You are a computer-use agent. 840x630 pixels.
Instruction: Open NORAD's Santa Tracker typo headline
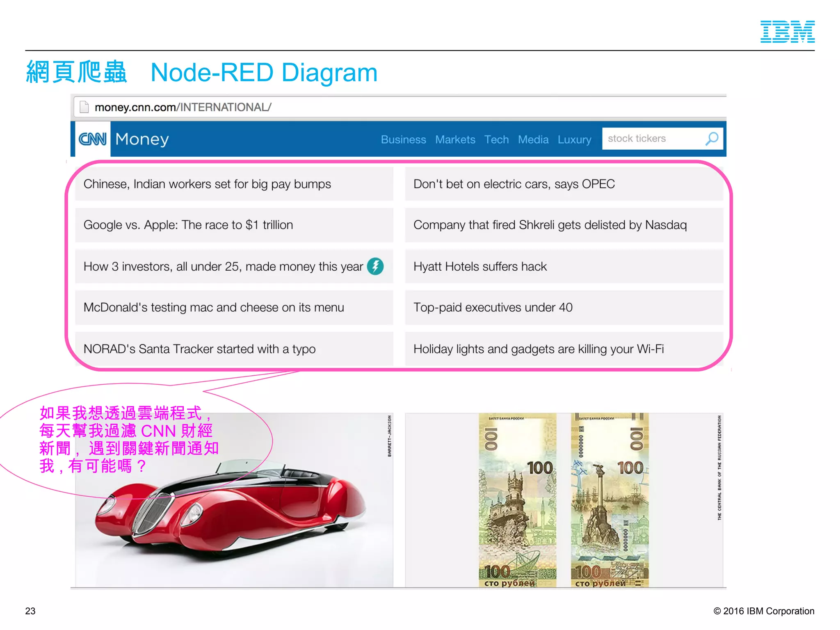point(234,349)
